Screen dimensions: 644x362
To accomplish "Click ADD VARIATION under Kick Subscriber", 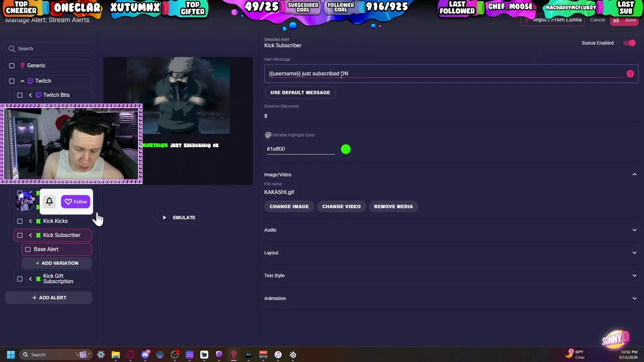I will (x=56, y=263).
